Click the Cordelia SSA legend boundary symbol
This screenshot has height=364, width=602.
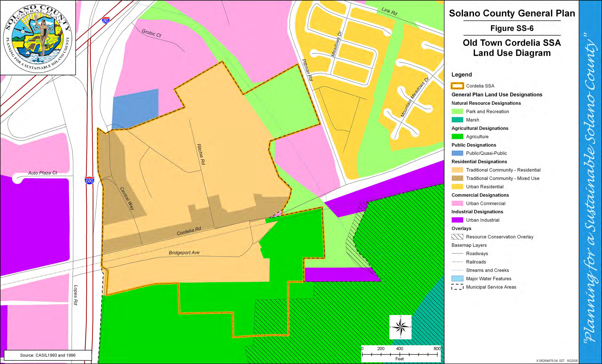point(457,86)
